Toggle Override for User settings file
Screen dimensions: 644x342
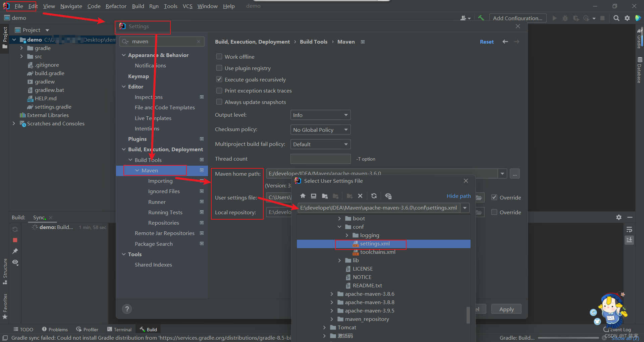tap(494, 197)
